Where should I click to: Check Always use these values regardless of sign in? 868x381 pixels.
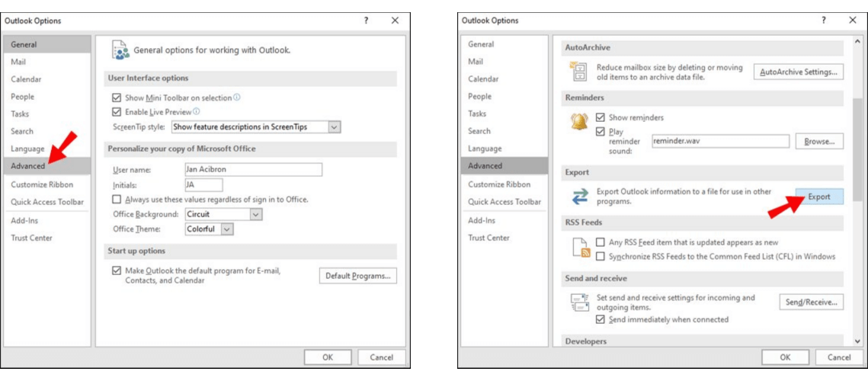(x=117, y=200)
